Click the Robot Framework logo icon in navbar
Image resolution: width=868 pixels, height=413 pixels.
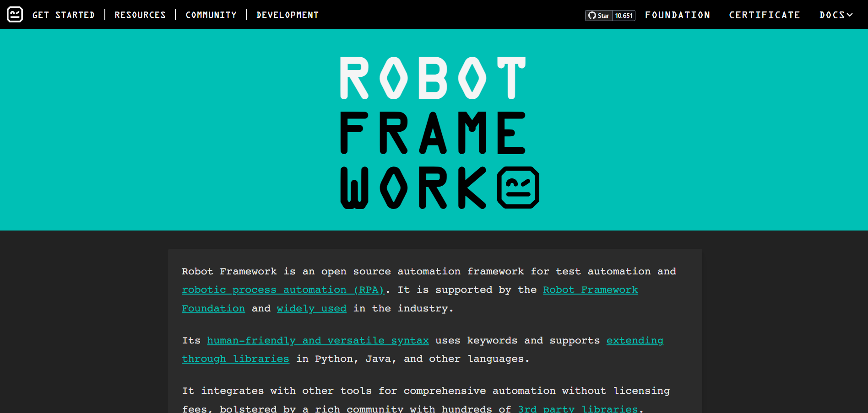tap(15, 14)
